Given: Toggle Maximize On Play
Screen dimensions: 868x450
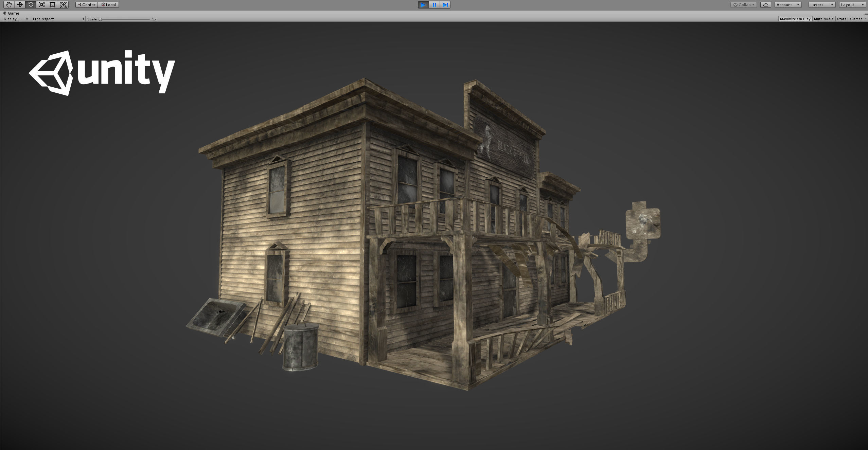Looking at the screenshot, I should (795, 19).
